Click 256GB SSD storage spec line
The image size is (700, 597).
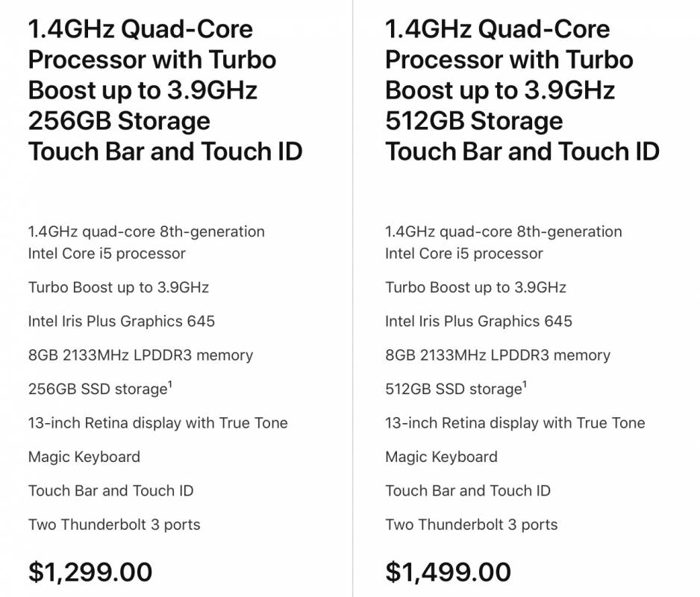[100, 389]
